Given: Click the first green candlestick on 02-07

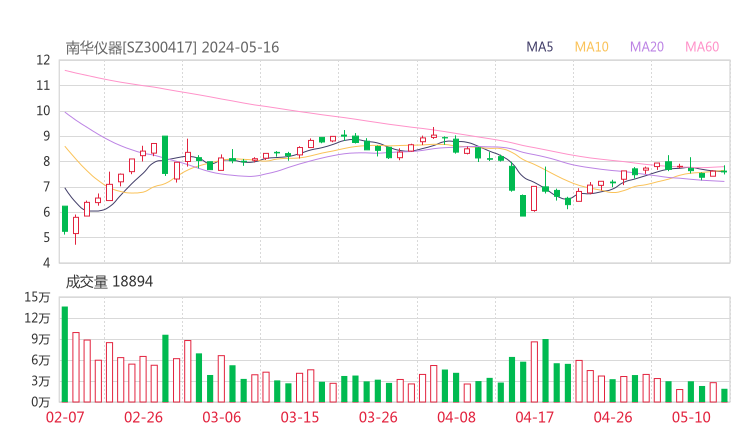Looking at the screenshot, I should click(65, 219).
